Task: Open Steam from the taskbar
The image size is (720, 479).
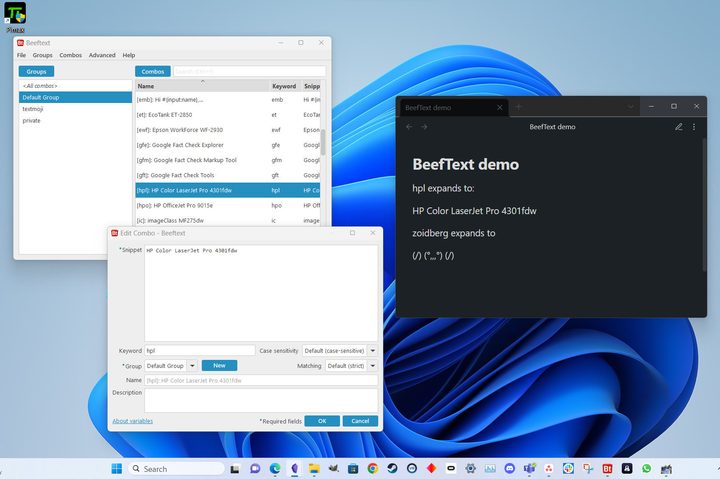Action: (x=393, y=468)
